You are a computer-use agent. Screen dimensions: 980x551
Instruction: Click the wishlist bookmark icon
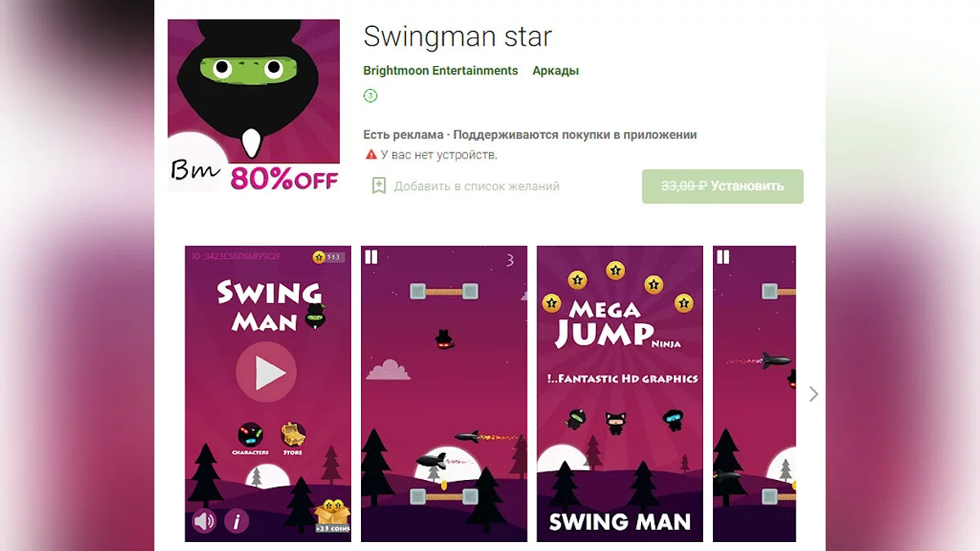pyautogui.click(x=379, y=186)
